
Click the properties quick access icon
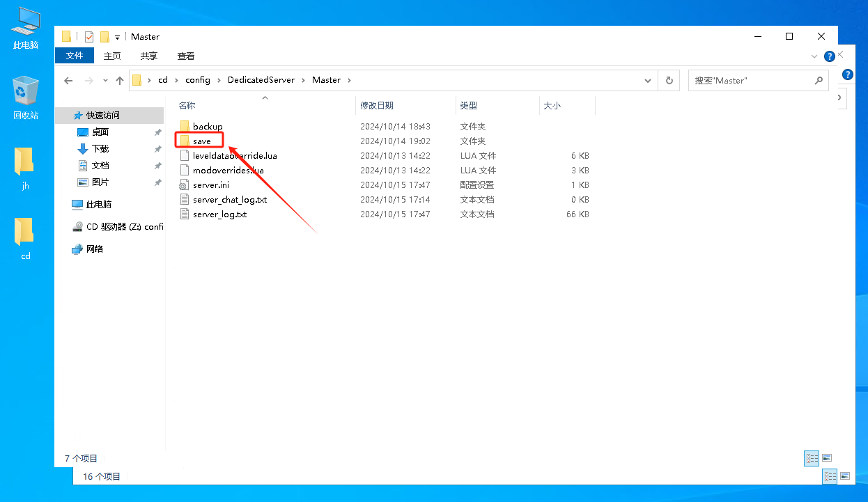(x=89, y=37)
